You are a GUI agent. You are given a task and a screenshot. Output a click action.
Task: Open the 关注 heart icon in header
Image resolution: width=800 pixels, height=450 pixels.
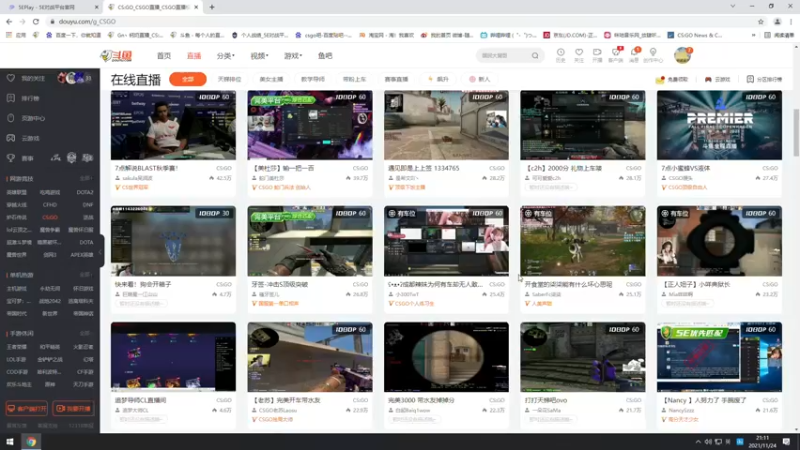click(579, 55)
